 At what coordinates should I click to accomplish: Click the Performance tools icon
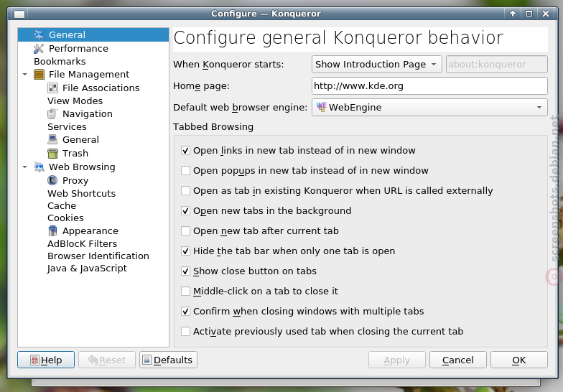(39, 49)
